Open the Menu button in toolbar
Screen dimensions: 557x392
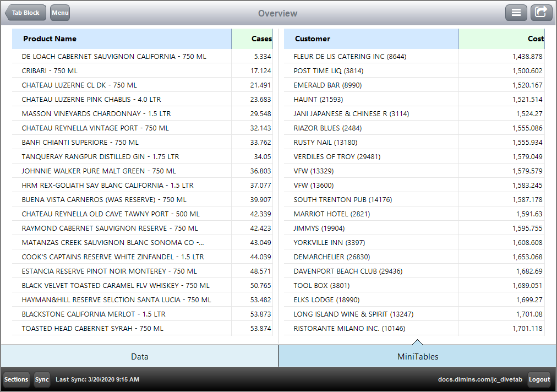pos(59,12)
